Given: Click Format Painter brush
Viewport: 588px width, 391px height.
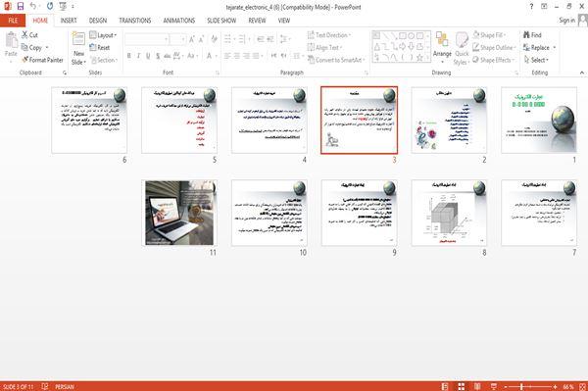Looking at the screenshot, I should pos(42,60).
